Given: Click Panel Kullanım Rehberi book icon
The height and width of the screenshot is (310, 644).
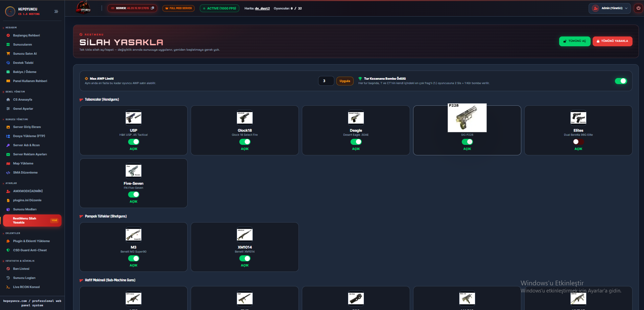Looking at the screenshot, I should 8,81.
